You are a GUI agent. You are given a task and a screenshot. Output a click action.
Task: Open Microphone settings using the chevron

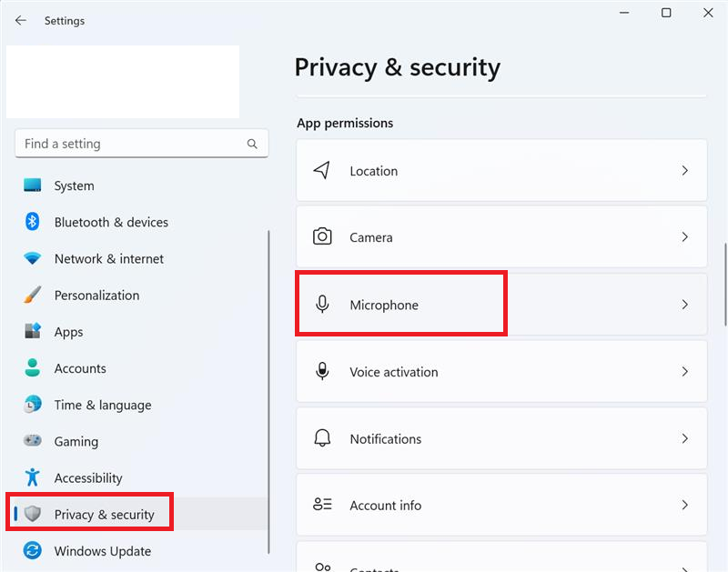tap(685, 305)
